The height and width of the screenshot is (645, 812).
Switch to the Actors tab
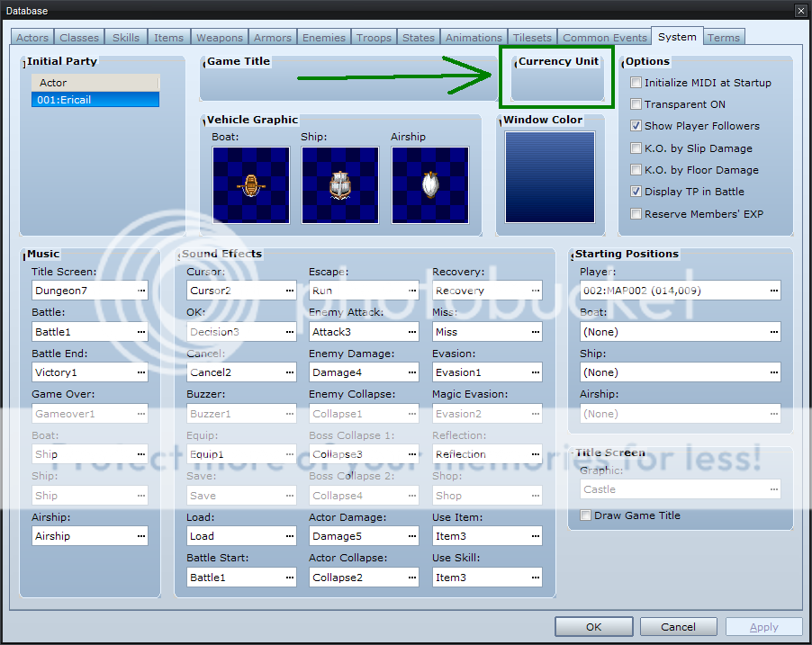pos(32,38)
